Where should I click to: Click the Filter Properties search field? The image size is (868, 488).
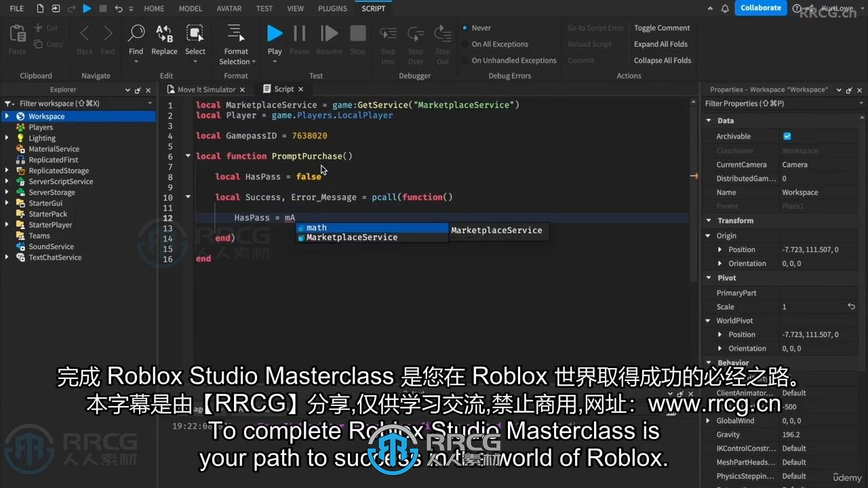[x=783, y=104]
